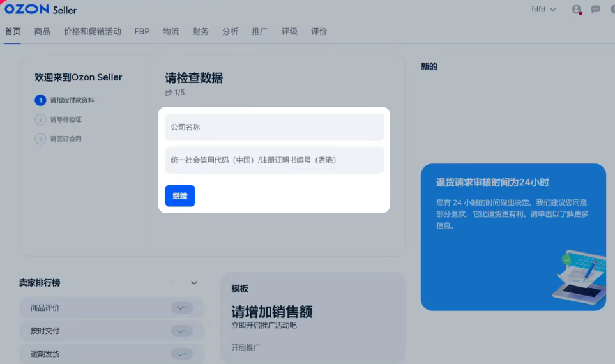Open the user profile icon
Screen dimensions: 615x364
(576, 10)
